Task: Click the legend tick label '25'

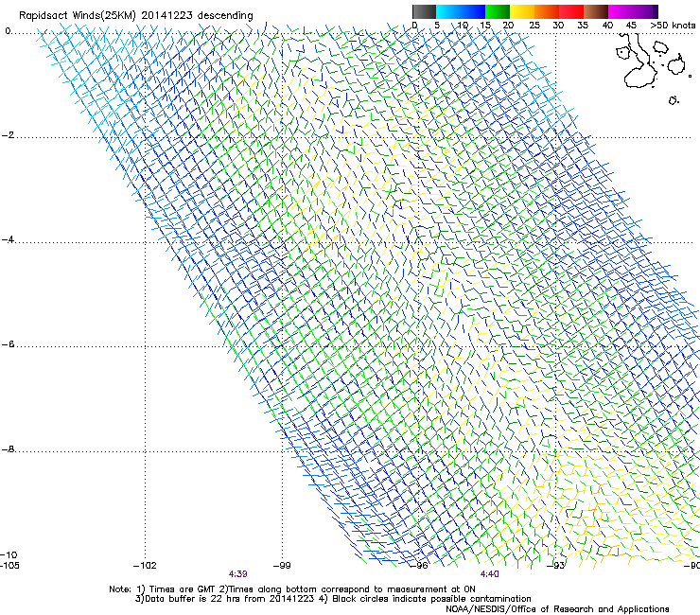Action: [x=534, y=26]
